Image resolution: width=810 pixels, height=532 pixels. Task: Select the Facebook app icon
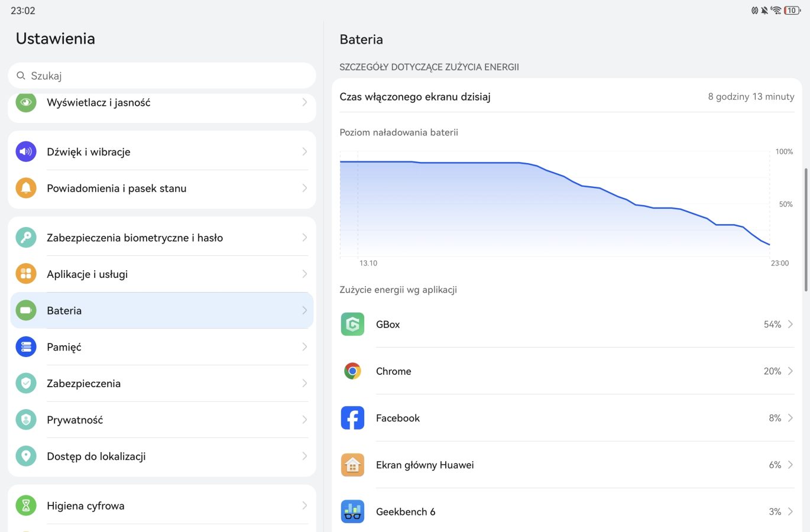coord(352,418)
